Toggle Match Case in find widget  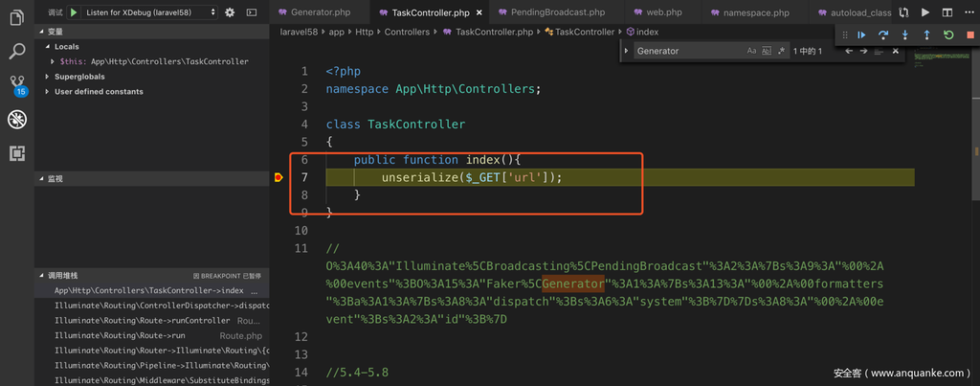tap(751, 51)
